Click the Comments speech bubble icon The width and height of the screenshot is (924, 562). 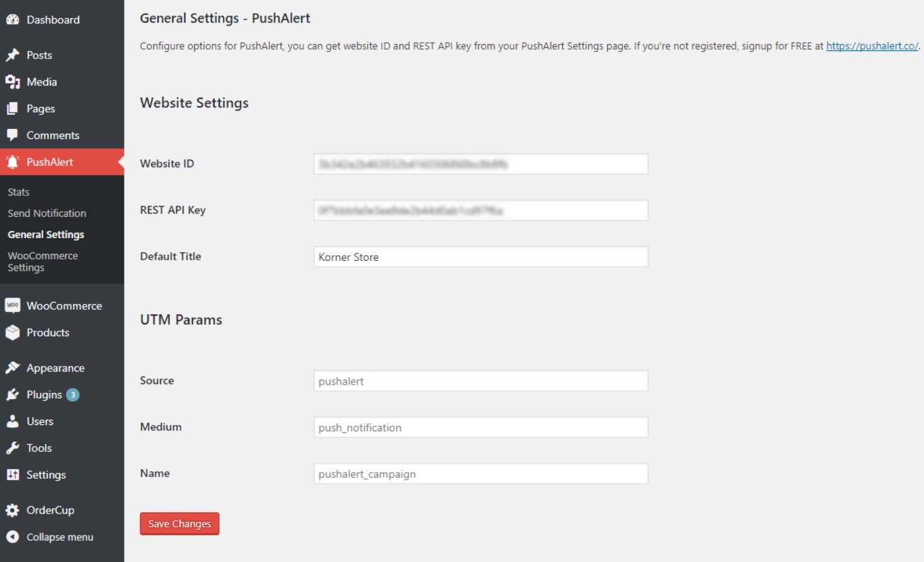pos(13,135)
